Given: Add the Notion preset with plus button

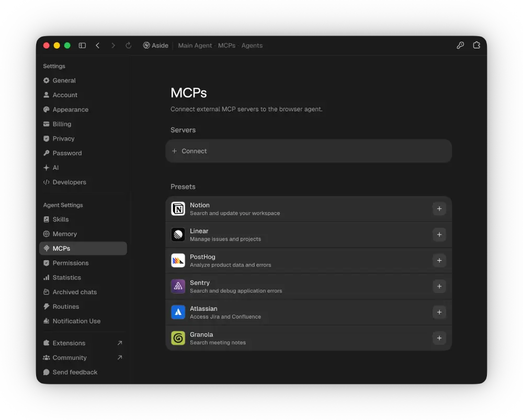Looking at the screenshot, I should pos(439,209).
